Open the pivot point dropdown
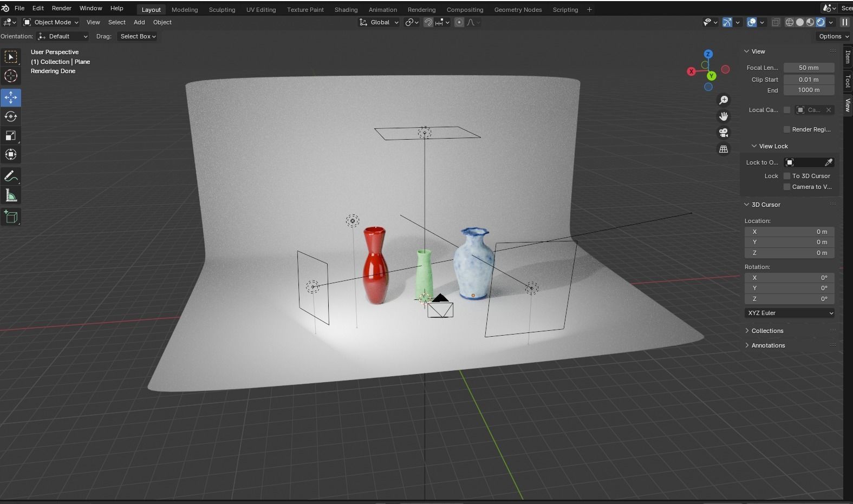The height and width of the screenshot is (504, 853). coord(412,22)
